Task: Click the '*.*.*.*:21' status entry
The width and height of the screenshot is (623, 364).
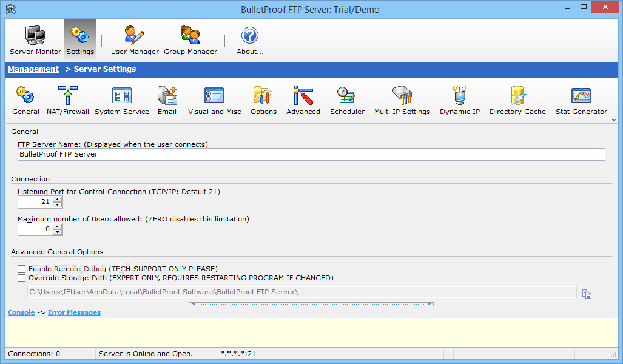Action: pyautogui.click(x=238, y=354)
